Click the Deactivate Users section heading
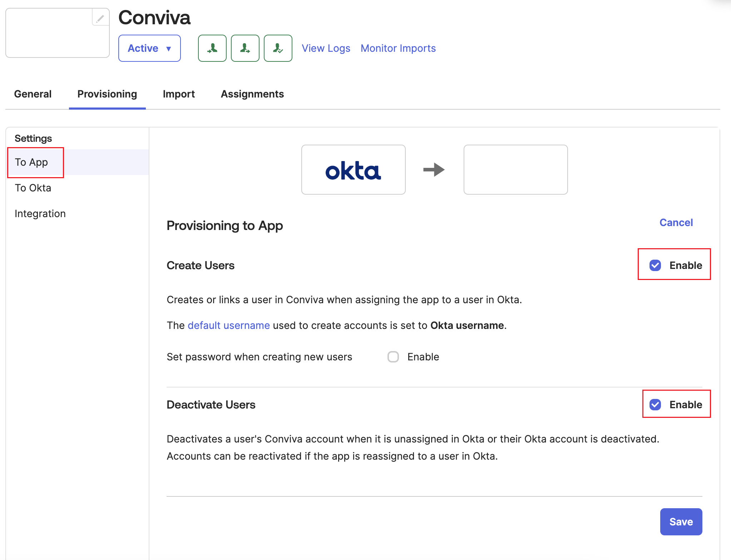The image size is (731, 560). (x=211, y=405)
